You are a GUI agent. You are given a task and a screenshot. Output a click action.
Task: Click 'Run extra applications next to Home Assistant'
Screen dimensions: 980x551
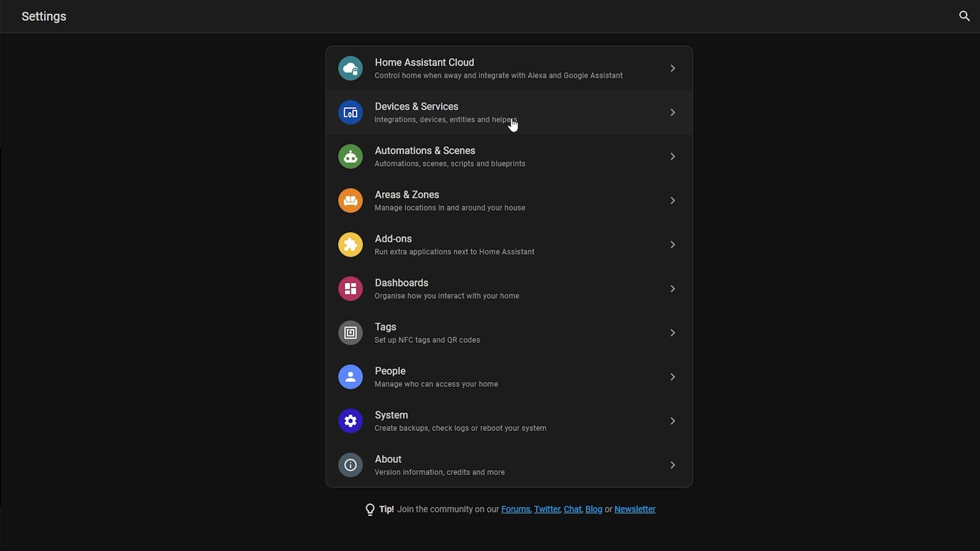[x=454, y=252]
